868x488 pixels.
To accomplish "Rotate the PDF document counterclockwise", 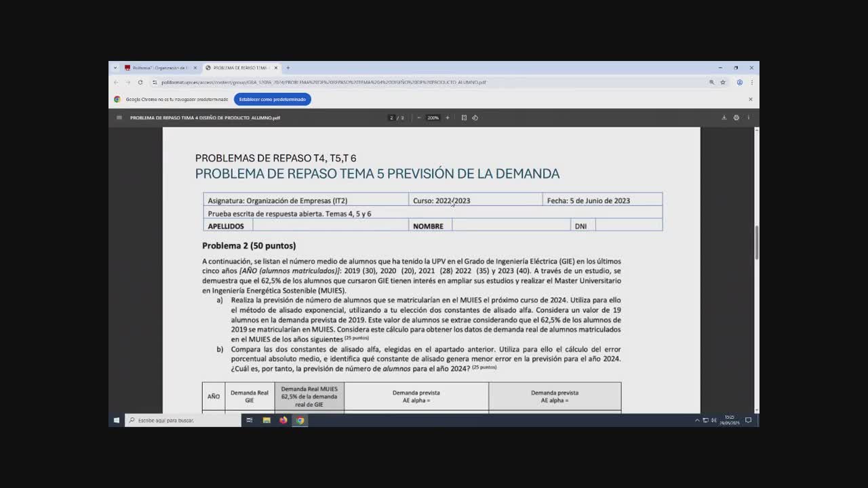I will coord(475,118).
